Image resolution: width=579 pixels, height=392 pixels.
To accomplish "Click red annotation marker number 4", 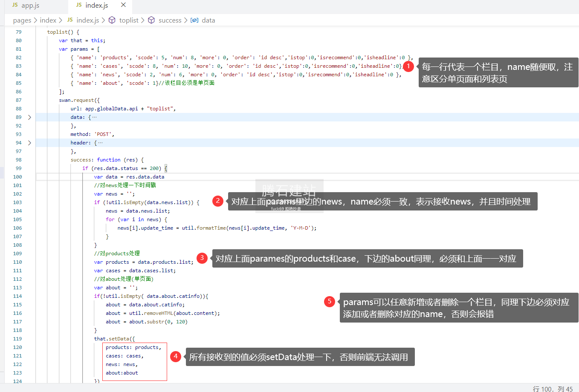I will click(x=176, y=356).
